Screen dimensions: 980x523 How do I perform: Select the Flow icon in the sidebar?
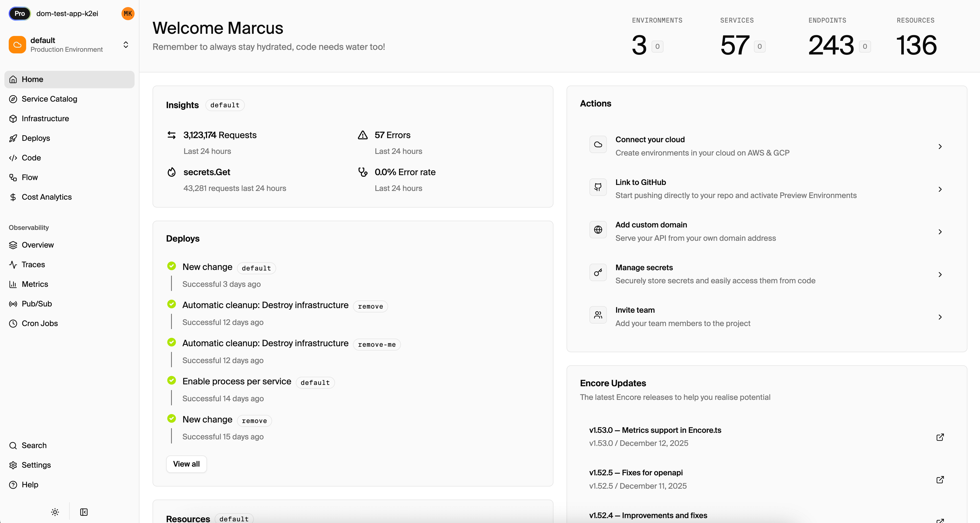pos(13,177)
